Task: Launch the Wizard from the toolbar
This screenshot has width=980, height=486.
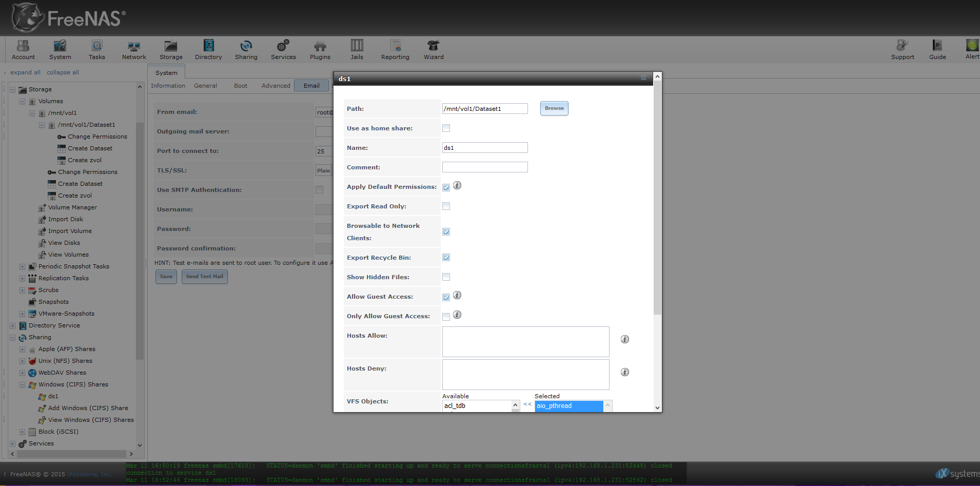Action: (434, 50)
